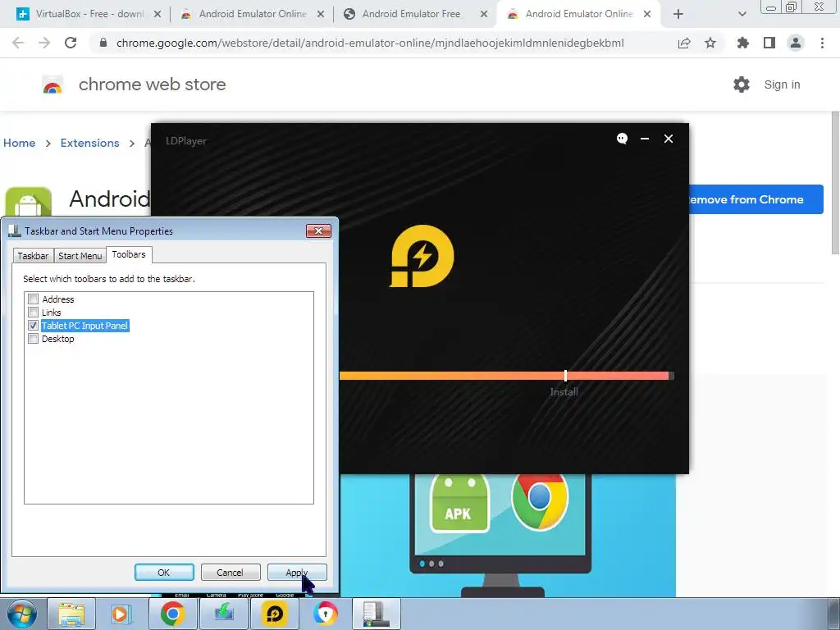The height and width of the screenshot is (630, 840).
Task: Open Chrome extensions puzzle icon
Action: 743,43
